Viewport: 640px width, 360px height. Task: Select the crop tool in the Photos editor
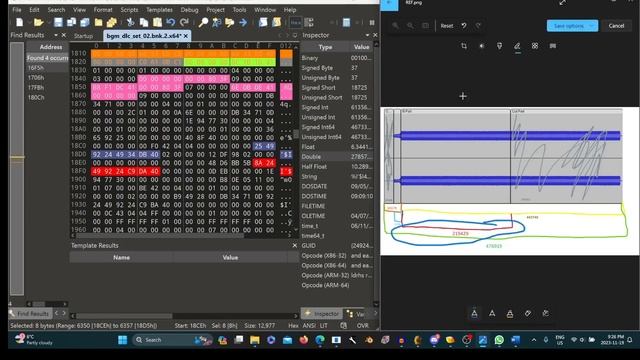pos(464,46)
